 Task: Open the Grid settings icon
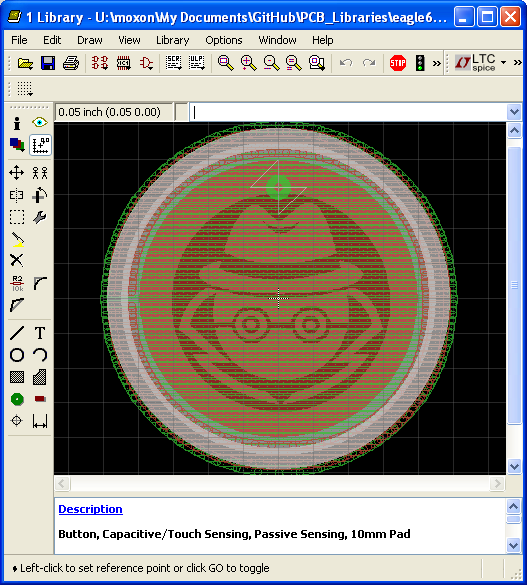[x=25, y=89]
